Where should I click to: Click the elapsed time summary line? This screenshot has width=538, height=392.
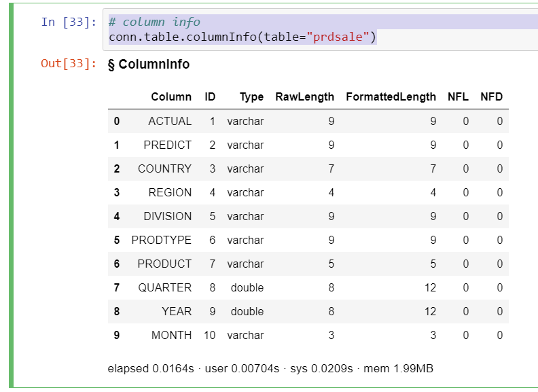(270, 369)
